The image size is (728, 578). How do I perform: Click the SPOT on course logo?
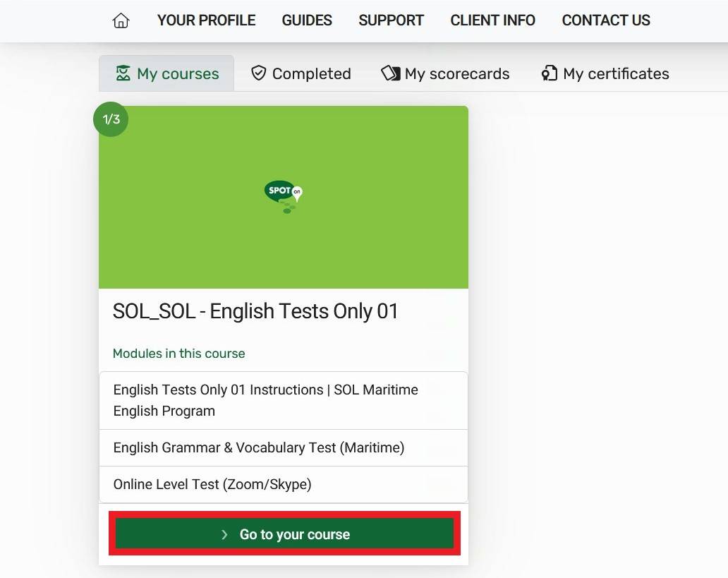283,197
